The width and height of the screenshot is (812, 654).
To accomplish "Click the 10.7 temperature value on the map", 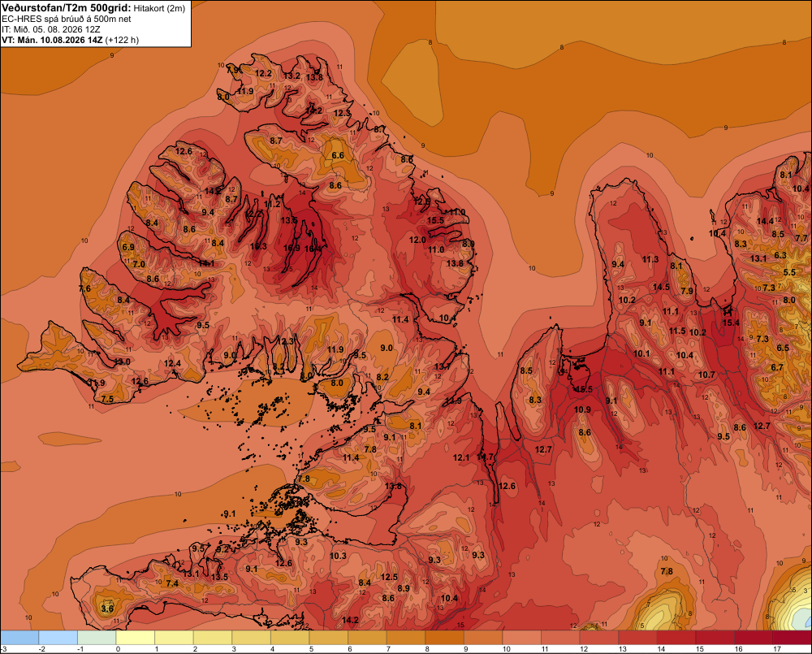I will 706,375.
